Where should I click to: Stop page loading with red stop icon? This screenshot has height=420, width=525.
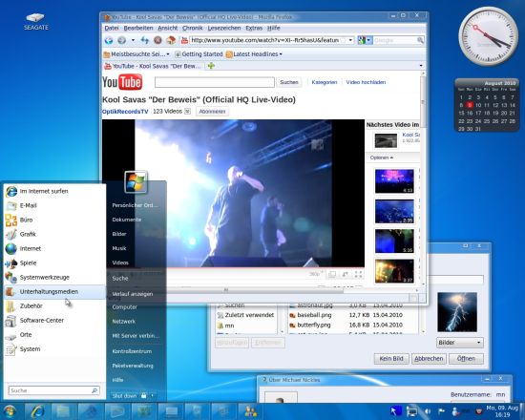coord(157,40)
